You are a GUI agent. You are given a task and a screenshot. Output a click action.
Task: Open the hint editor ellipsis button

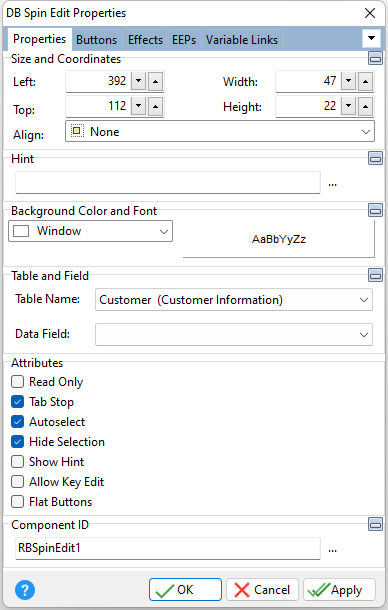tap(332, 184)
